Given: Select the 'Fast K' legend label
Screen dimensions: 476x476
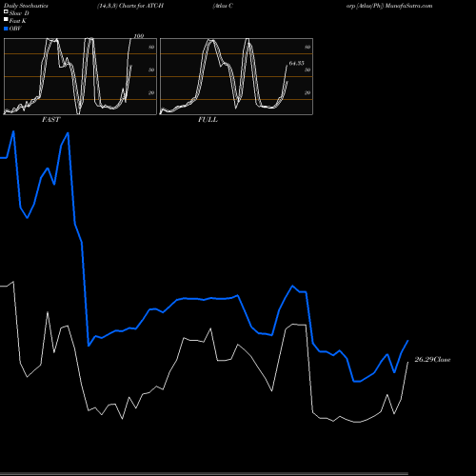Looking at the screenshot, I should click(18, 21).
